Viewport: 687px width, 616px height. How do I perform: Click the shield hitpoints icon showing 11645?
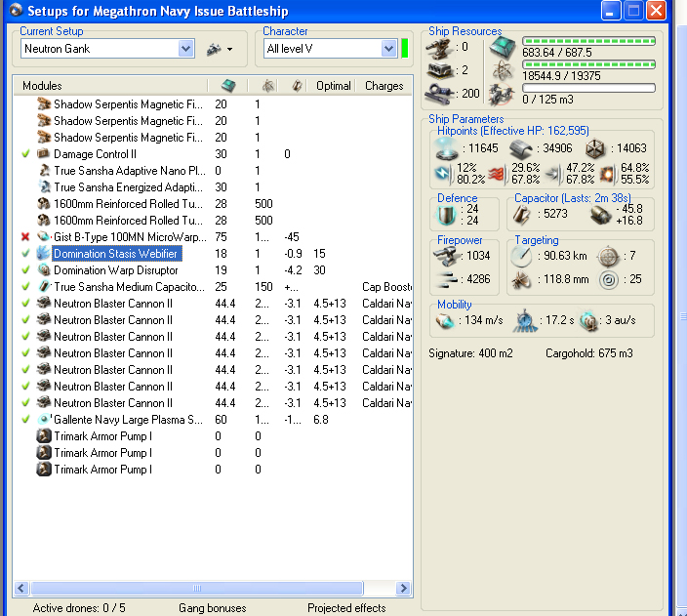447,149
